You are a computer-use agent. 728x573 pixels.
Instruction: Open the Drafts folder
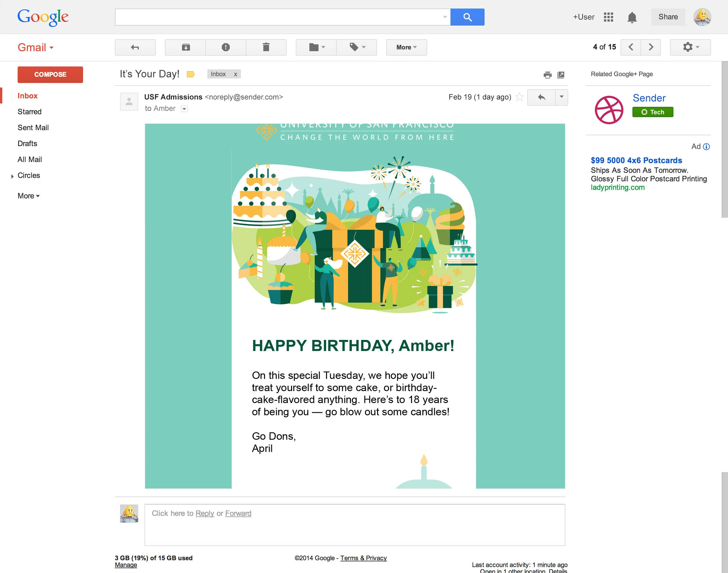28,143
